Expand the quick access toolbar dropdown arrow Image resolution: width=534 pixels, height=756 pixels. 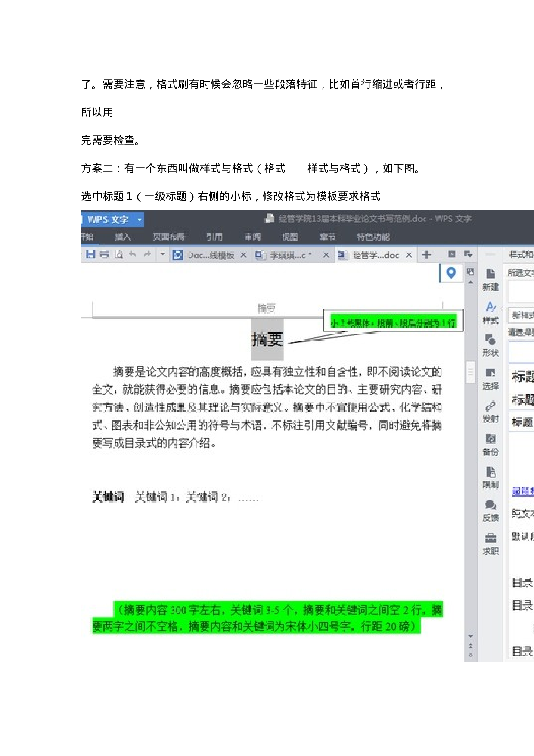[x=162, y=254]
